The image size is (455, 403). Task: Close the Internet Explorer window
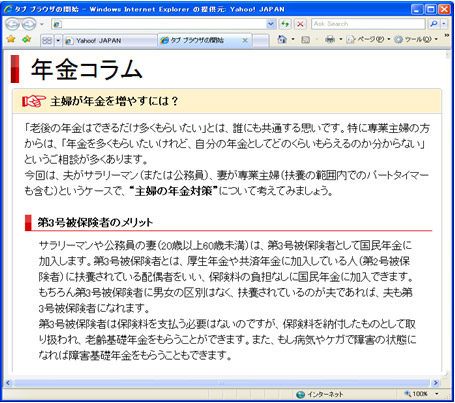[444, 9]
